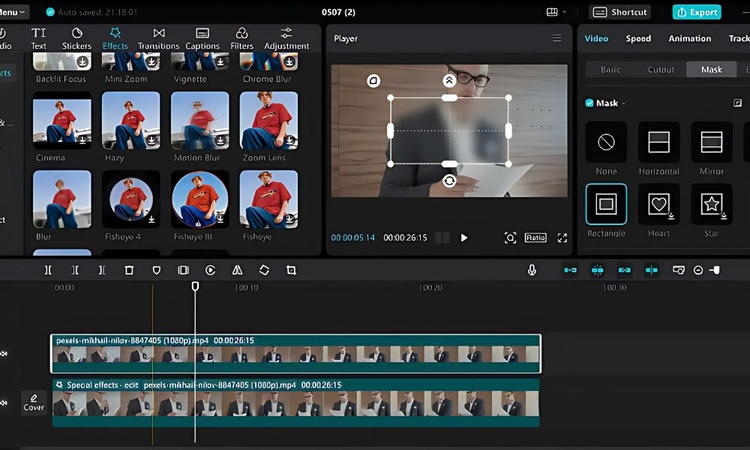
Task: Open the Text tab
Action: [x=39, y=39]
